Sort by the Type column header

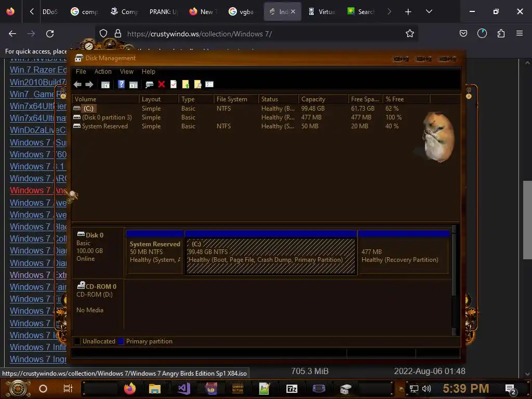click(196, 99)
